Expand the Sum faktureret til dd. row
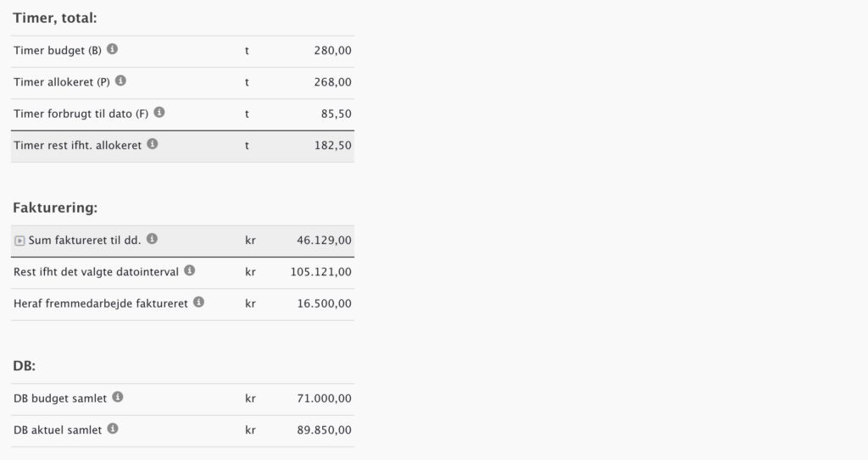The height and width of the screenshot is (460, 868). [19, 241]
